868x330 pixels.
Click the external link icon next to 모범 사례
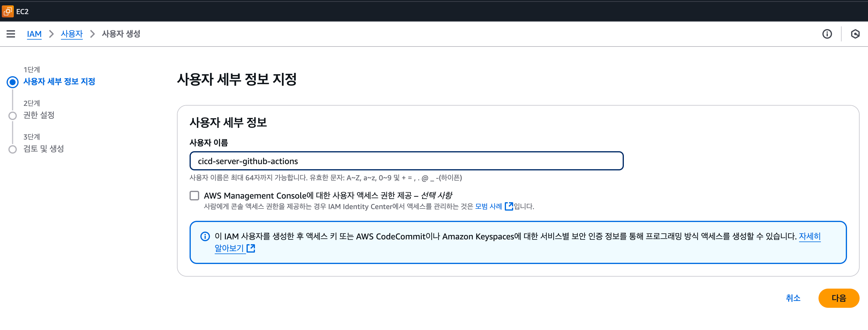coord(509,206)
